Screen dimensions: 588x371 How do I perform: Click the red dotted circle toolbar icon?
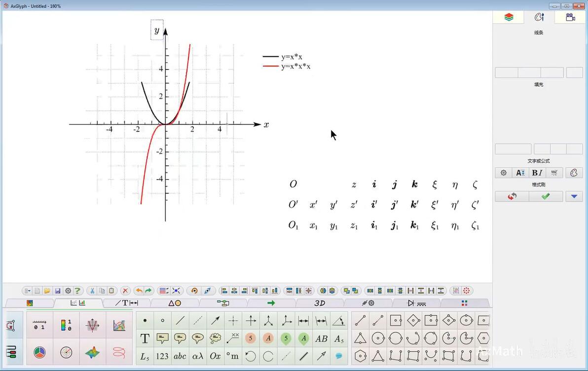coord(466,291)
